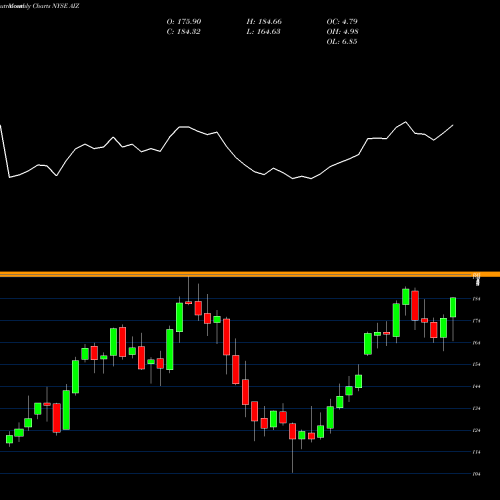Click the 104 price axis label
500x500 pixels.
(x=477, y=474)
